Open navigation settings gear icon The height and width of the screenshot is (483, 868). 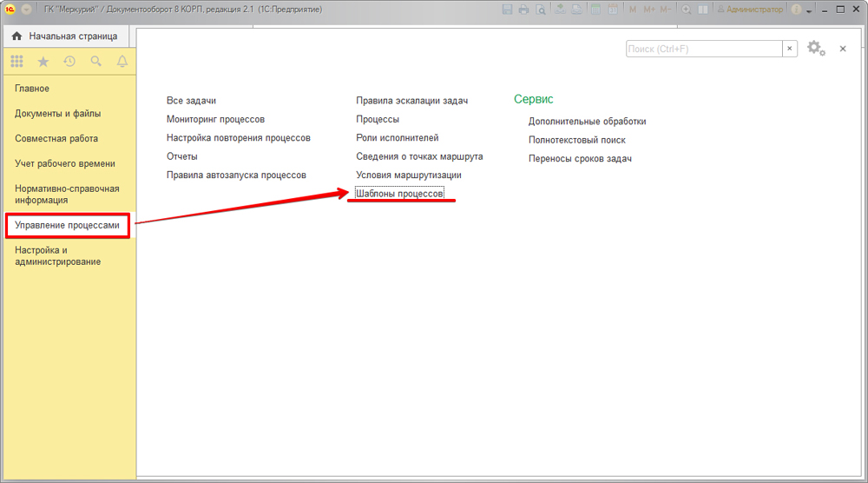pyautogui.click(x=815, y=49)
